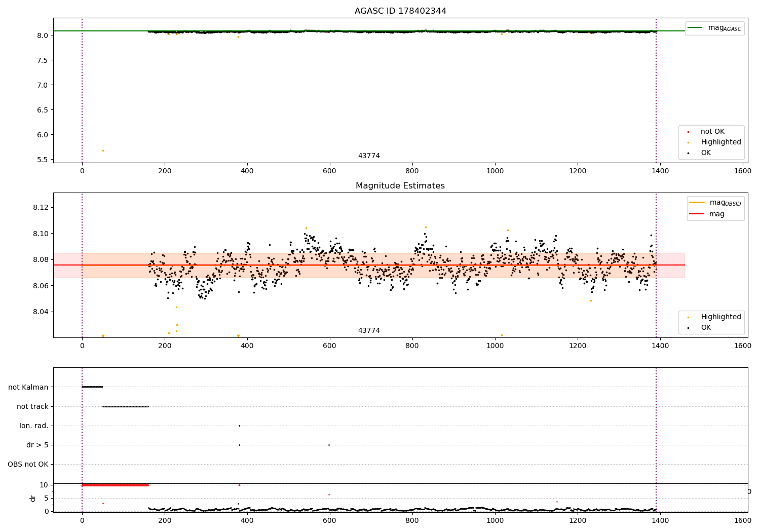Viewport: 760px width, 532px height.
Task: Click the red dr saturation bar at 10
Action: pyautogui.click(x=115, y=485)
